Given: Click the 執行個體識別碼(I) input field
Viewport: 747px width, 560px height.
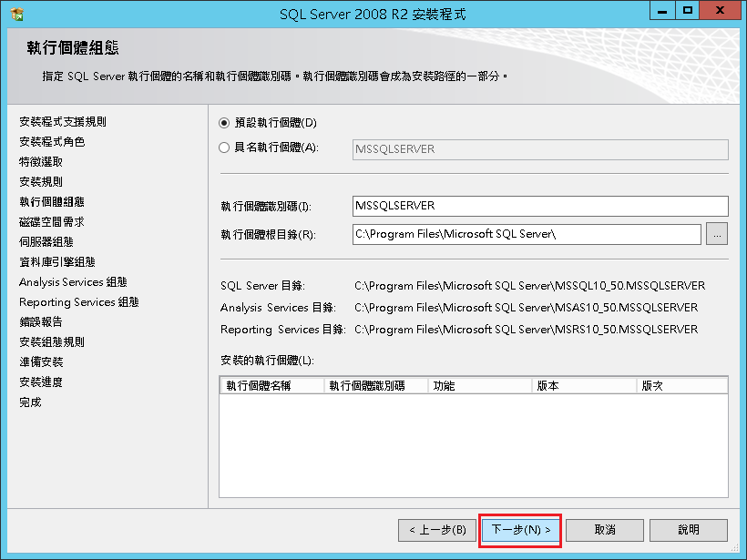Looking at the screenshot, I should pyautogui.click(x=540, y=206).
